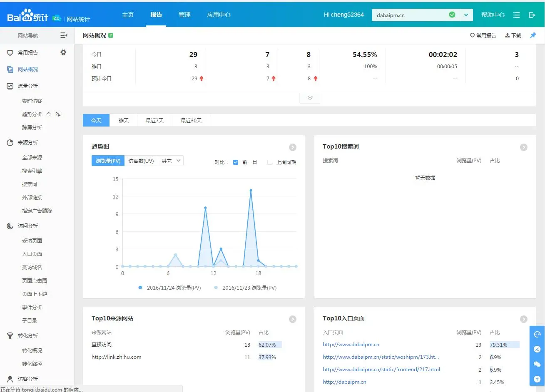Viewport: 545px width, 392px height.
Task: Open 主页 in top navigation
Action: 128,15
